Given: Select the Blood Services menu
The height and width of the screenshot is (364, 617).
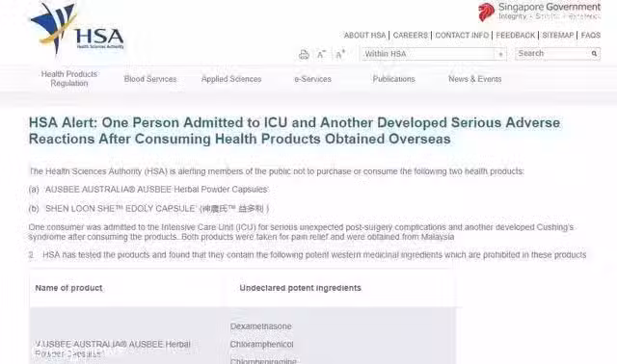Looking at the screenshot, I should tap(150, 79).
